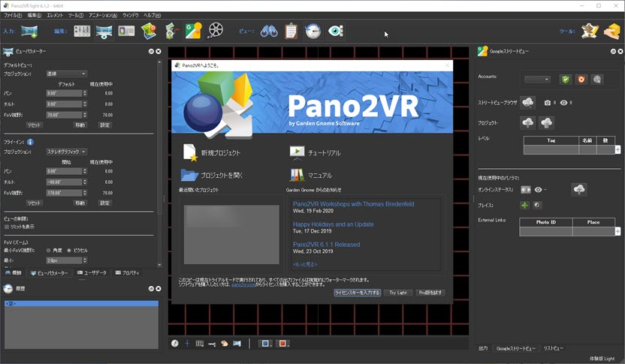This screenshot has height=364, width=625.
Task: Click the green plus place icon
Action: click(x=524, y=205)
